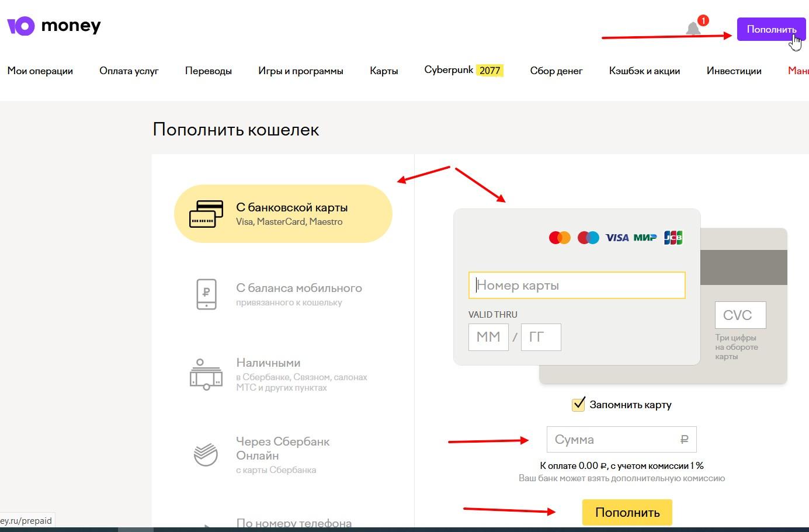Click the ЮMoney logo
The image size is (809, 532).
tap(53, 25)
